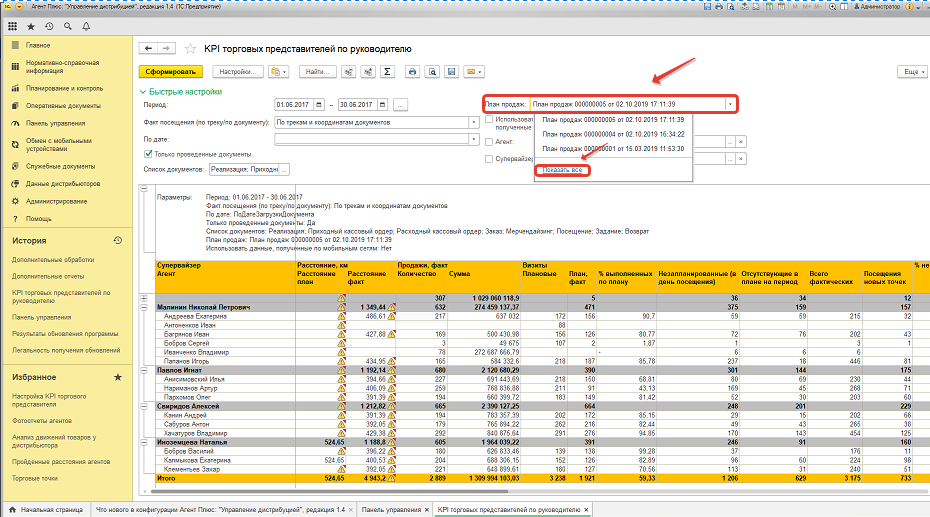Open По дате dropdown arrow
Viewport: 930px width, 517px height.
pos(473,139)
